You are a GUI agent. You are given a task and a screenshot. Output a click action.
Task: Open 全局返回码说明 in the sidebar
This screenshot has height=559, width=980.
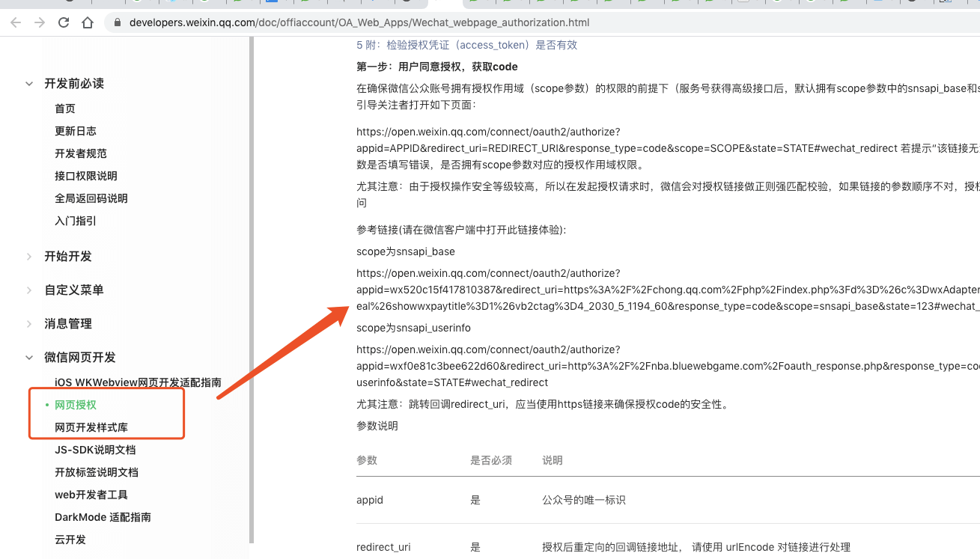click(91, 198)
